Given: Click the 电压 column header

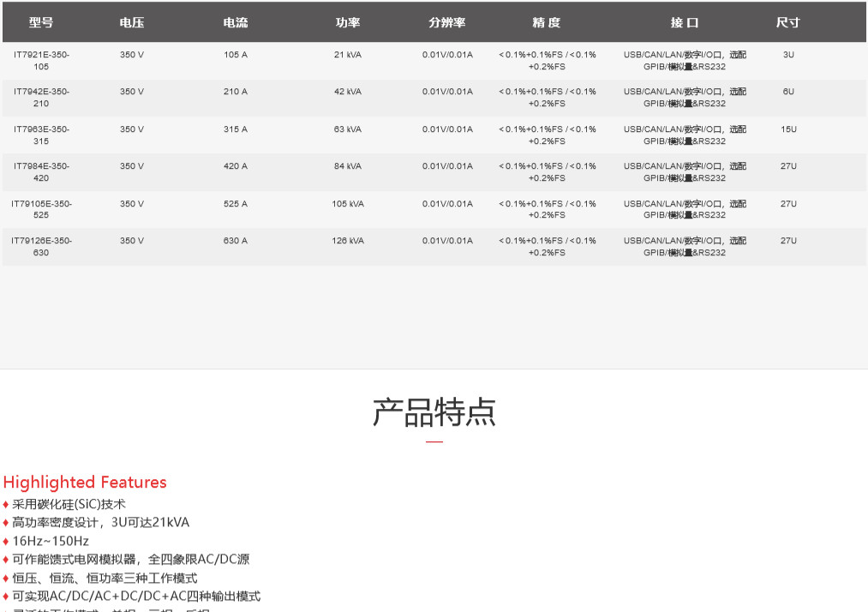Looking at the screenshot, I should [132, 23].
